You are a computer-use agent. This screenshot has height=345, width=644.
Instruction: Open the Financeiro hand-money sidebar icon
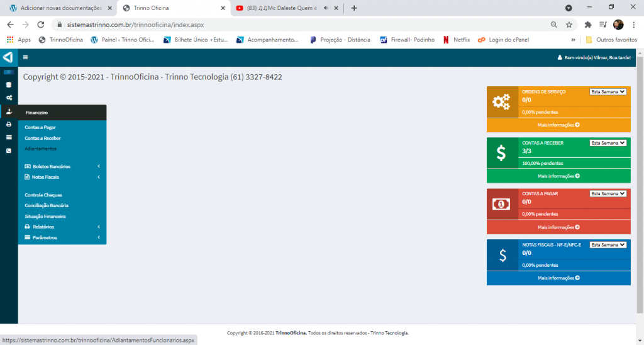9,111
